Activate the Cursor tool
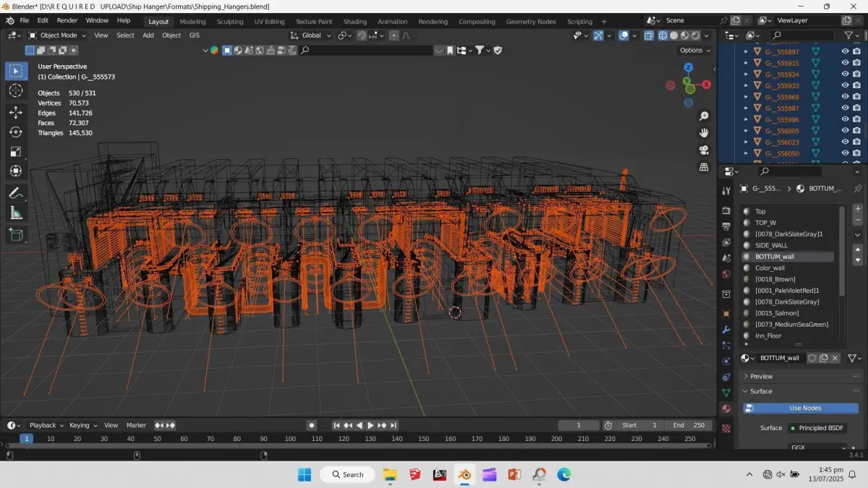 (16, 90)
